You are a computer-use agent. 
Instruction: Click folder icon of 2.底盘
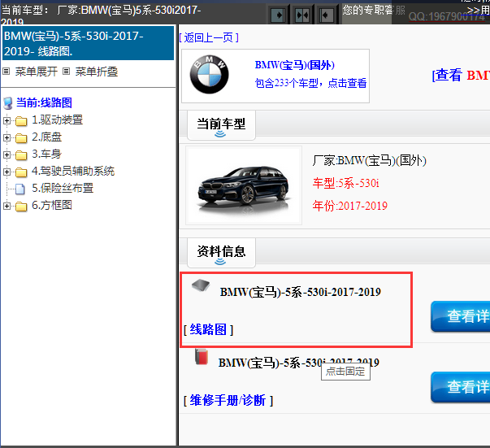point(21,138)
